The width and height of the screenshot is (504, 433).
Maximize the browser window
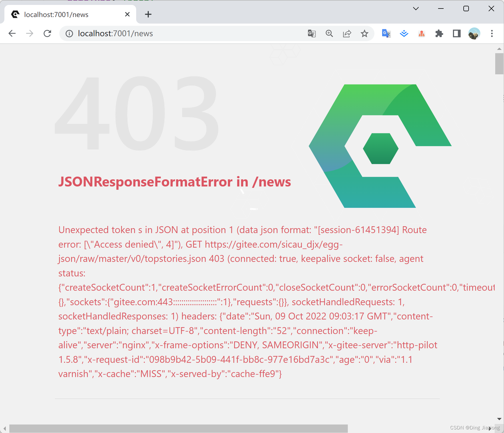pos(466,9)
